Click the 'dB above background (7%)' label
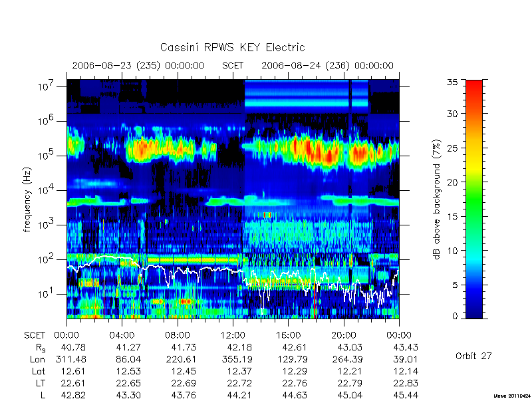532x399 pixels. coord(437,199)
